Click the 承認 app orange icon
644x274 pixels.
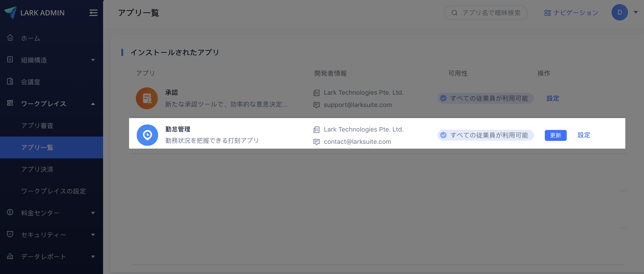147,98
